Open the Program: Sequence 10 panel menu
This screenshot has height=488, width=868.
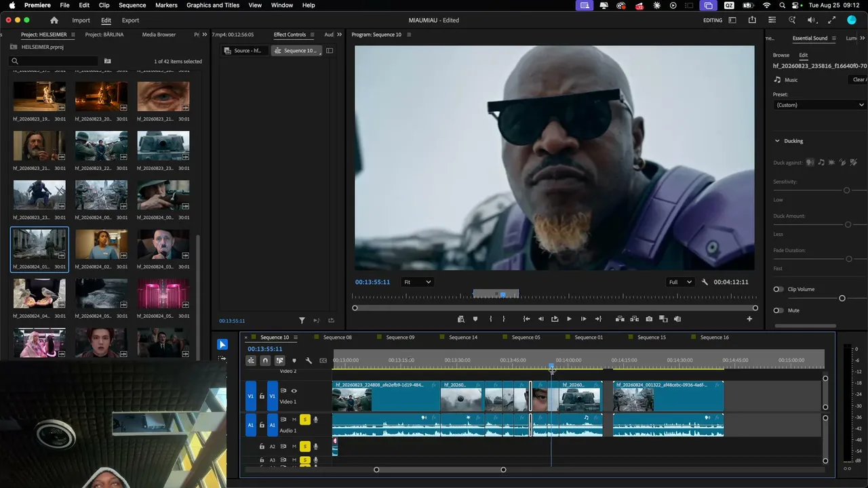(409, 35)
